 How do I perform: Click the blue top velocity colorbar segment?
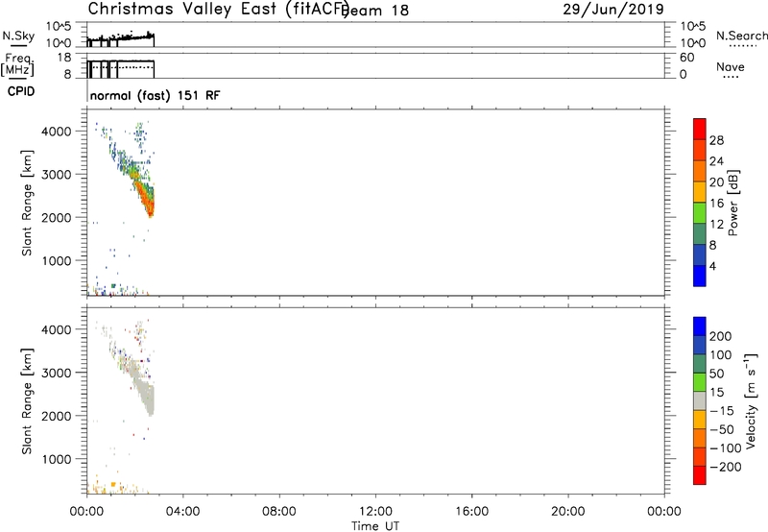(x=700, y=326)
